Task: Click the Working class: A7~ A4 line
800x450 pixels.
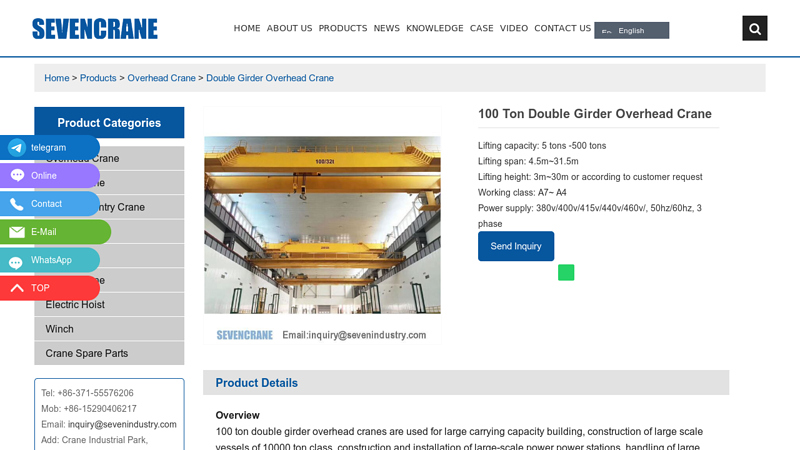Action: (522, 192)
